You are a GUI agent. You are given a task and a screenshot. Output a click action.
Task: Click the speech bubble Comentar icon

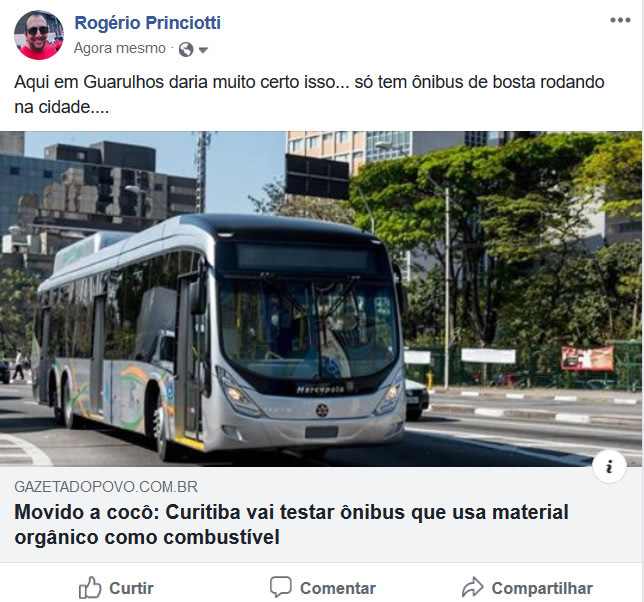(x=281, y=587)
